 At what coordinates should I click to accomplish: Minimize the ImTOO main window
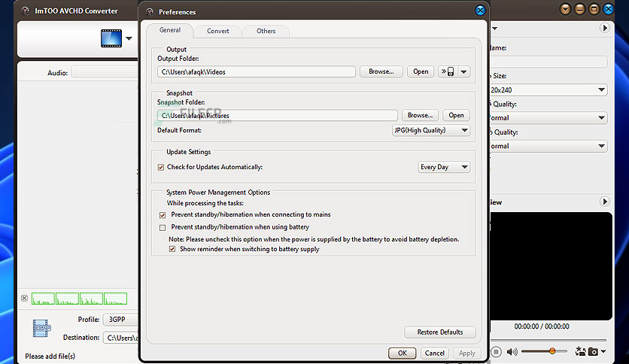[579, 9]
